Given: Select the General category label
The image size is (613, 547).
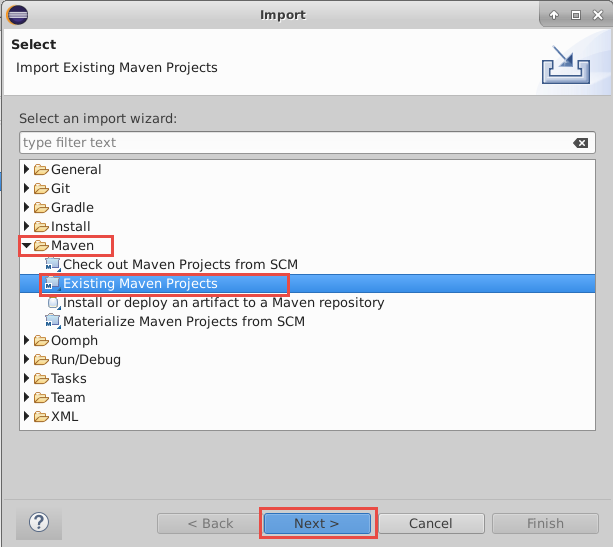Looking at the screenshot, I should click(76, 170).
